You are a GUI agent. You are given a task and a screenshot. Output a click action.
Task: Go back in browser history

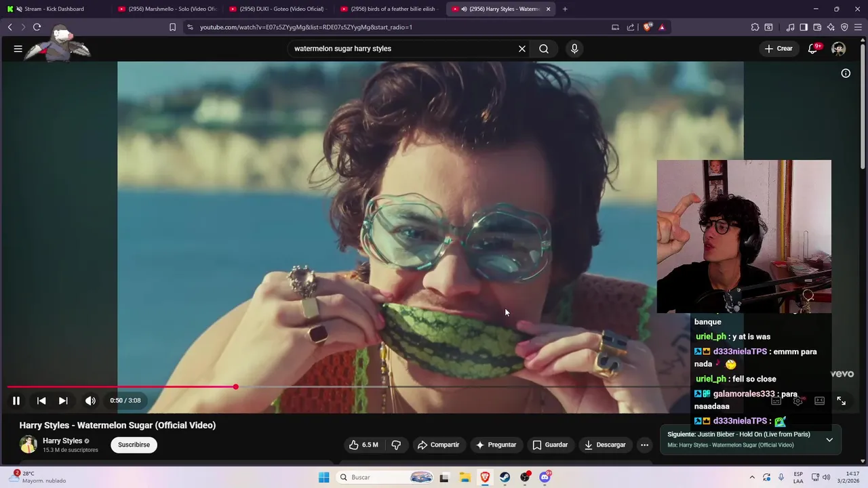point(10,27)
